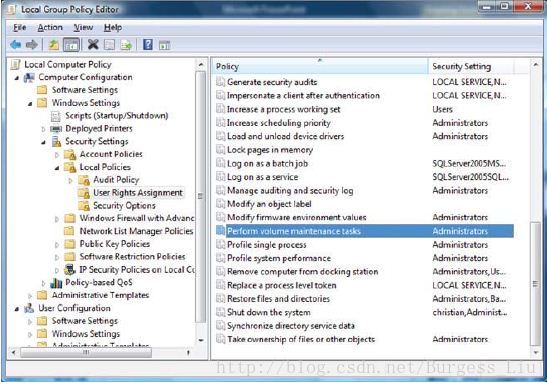
Task: Select Increase a process working set policy
Action: (364, 109)
